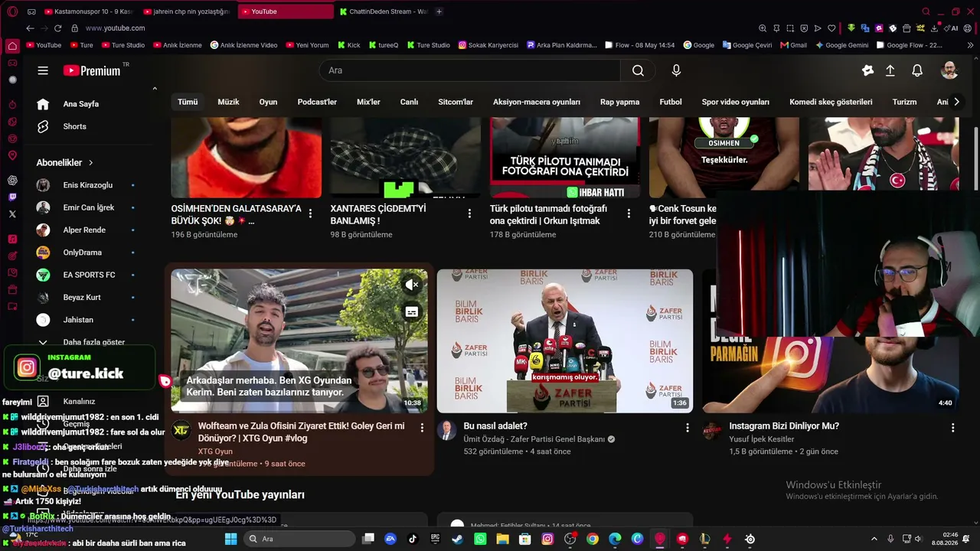This screenshot has height=551, width=980.
Task: Launch Epic Games from the taskbar
Action: coord(436,539)
